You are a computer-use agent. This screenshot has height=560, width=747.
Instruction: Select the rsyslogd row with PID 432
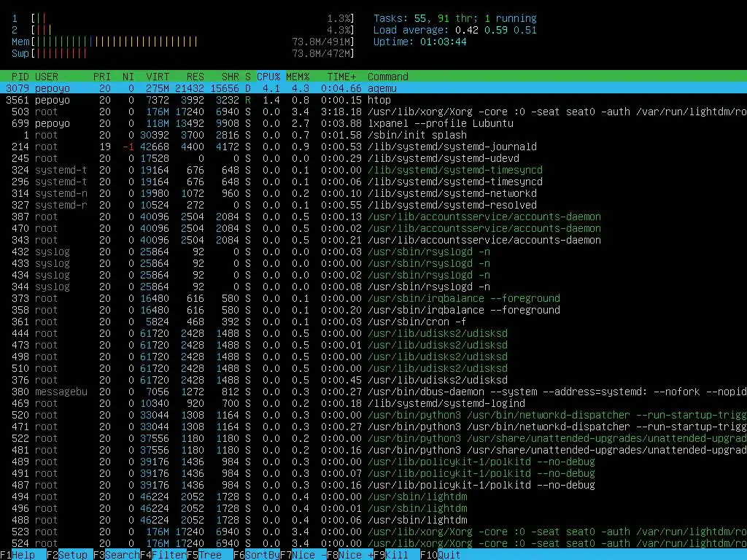pos(373,252)
